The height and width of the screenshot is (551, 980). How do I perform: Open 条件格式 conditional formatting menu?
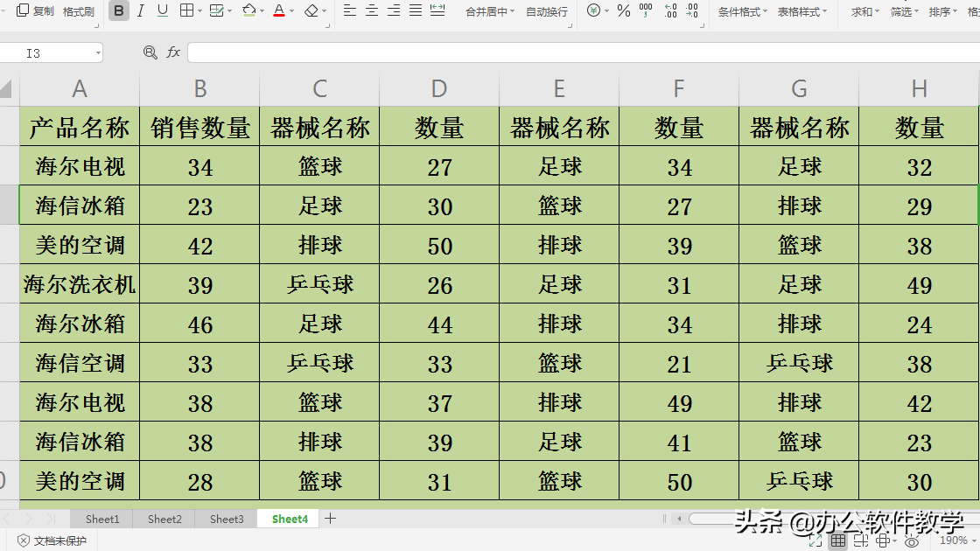pyautogui.click(x=743, y=11)
